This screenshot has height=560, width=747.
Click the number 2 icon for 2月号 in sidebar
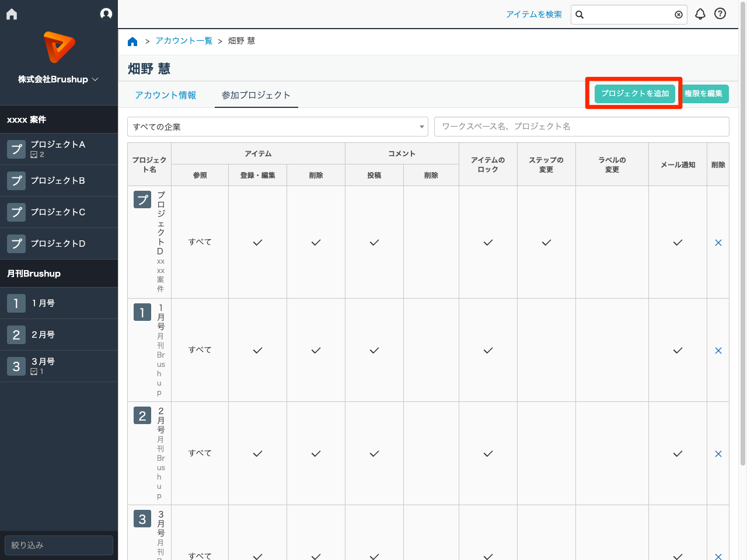click(x=16, y=335)
